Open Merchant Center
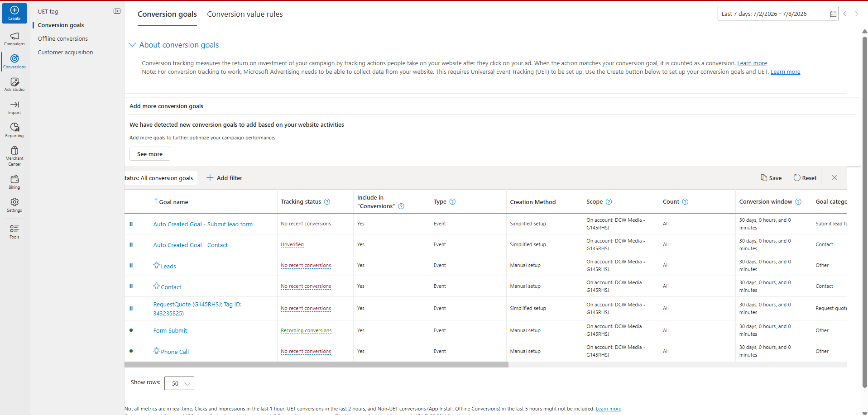Viewport: 868px width, 415px height. (x=14, y=156)
